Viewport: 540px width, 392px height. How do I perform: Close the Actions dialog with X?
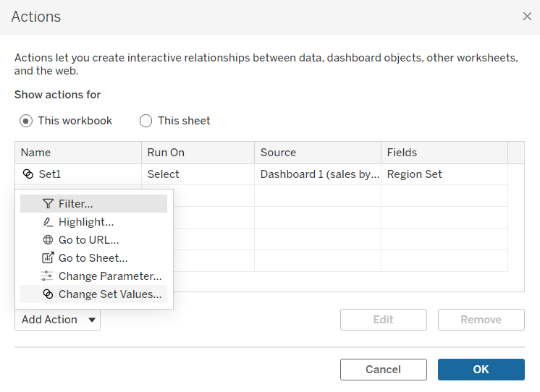(x=527, y=17)
